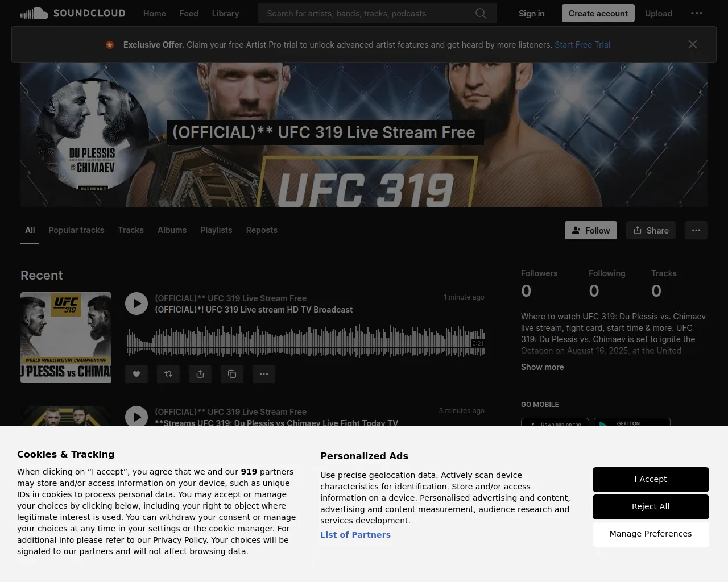Switch to the Playlists tab
Screen dimensions: 728x582
pyautogui.click(x=216, y=230)
